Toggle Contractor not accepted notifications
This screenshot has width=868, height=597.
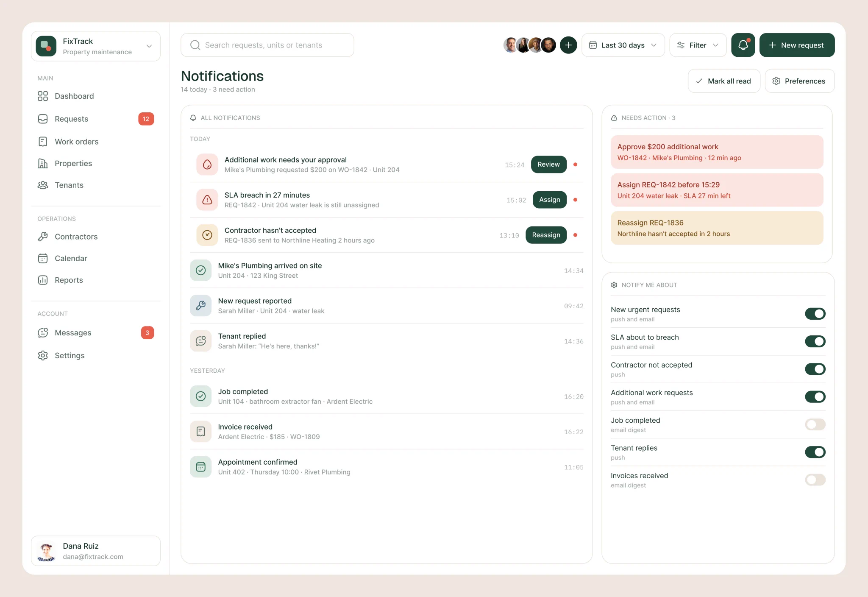click(x=815, y=369)
